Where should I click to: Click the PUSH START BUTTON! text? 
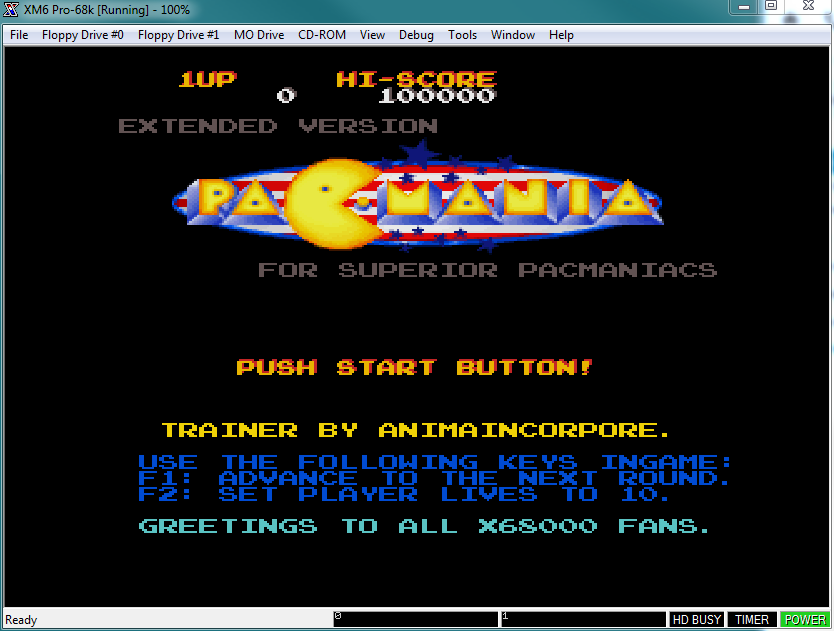414,367
